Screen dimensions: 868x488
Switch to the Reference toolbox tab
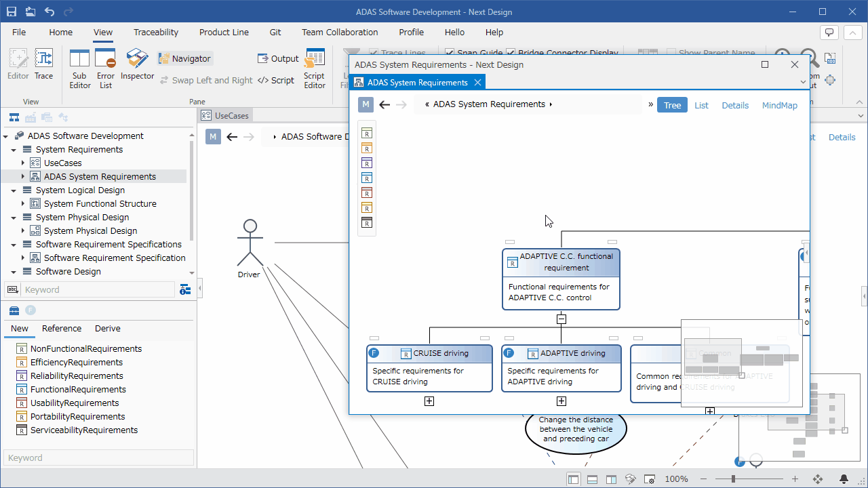62,329
